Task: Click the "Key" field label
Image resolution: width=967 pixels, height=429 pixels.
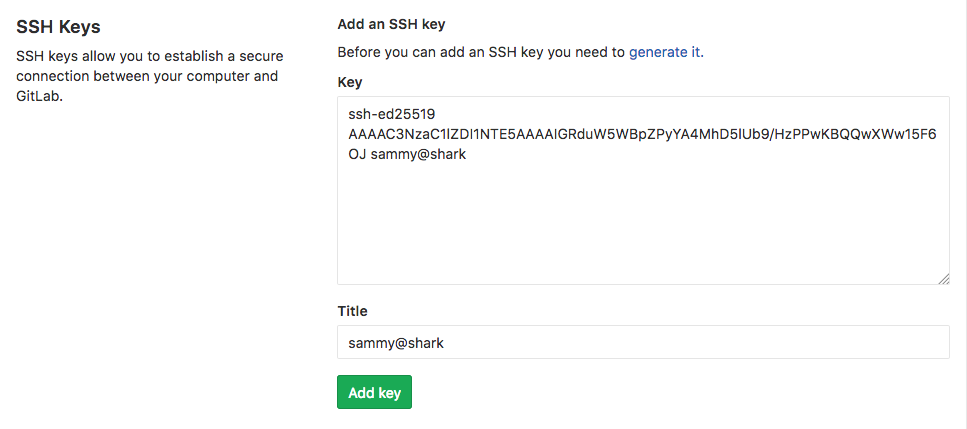Action: pos(350,82)
